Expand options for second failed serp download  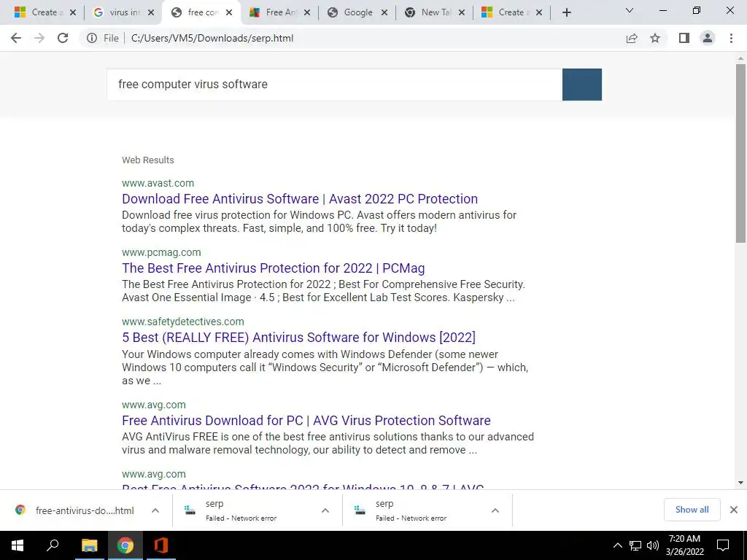(495, 510)
